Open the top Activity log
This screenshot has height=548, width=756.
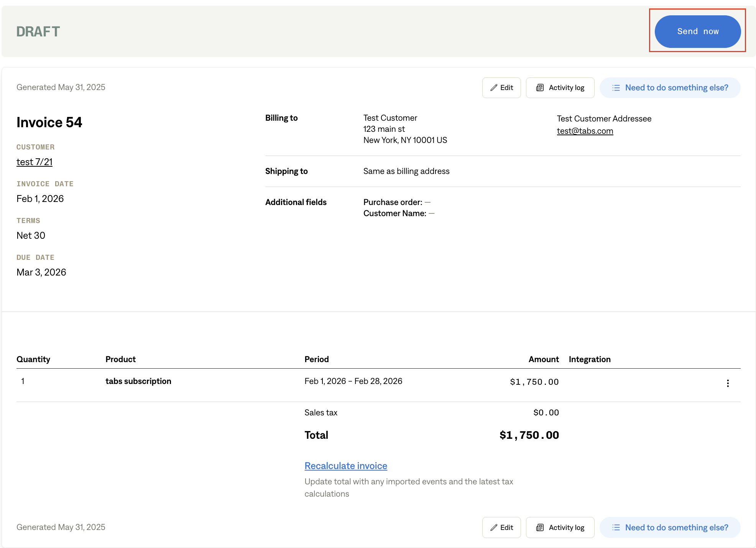566,88
